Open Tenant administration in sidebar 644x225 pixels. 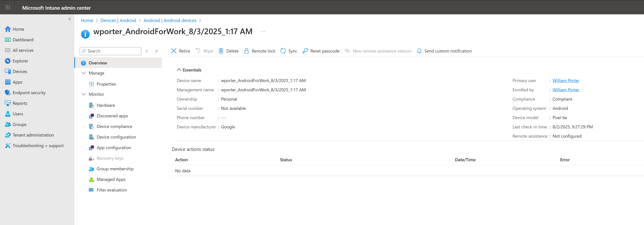click(x=33, y=135)
